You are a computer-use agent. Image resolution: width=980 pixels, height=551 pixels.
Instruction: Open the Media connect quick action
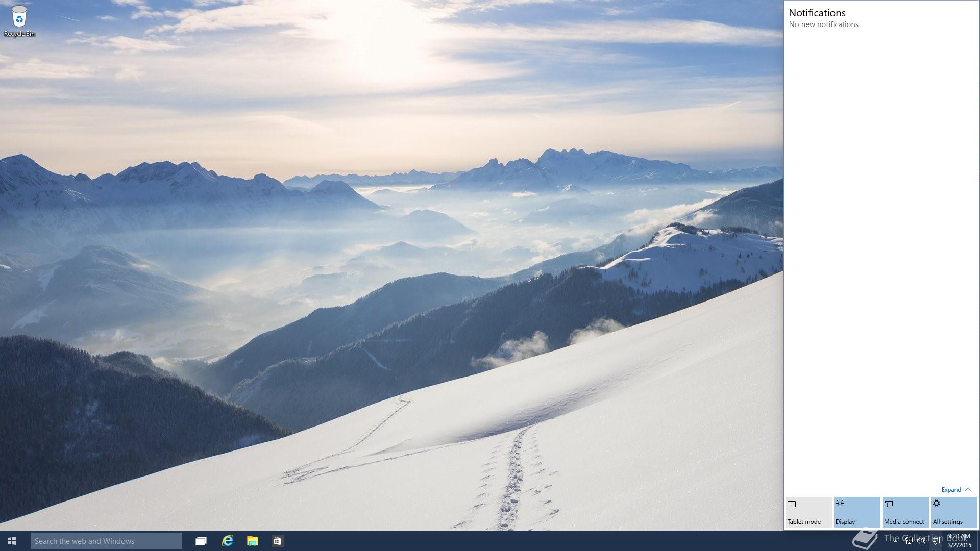click(x=905, y=512)
